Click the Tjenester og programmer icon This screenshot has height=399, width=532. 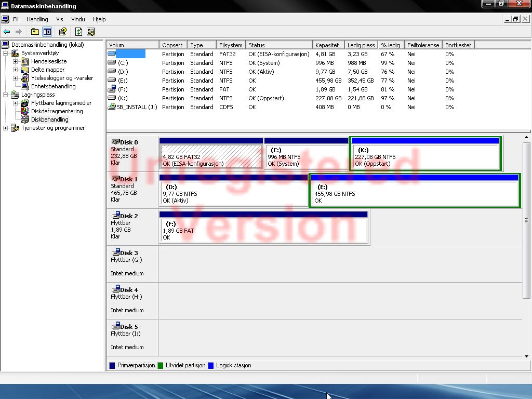15,128
